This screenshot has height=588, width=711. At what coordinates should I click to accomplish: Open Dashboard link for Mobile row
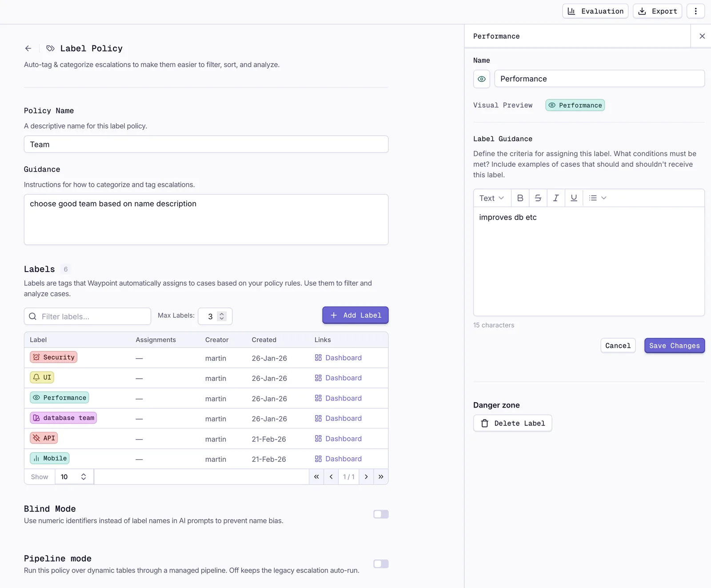click(338, 459)
